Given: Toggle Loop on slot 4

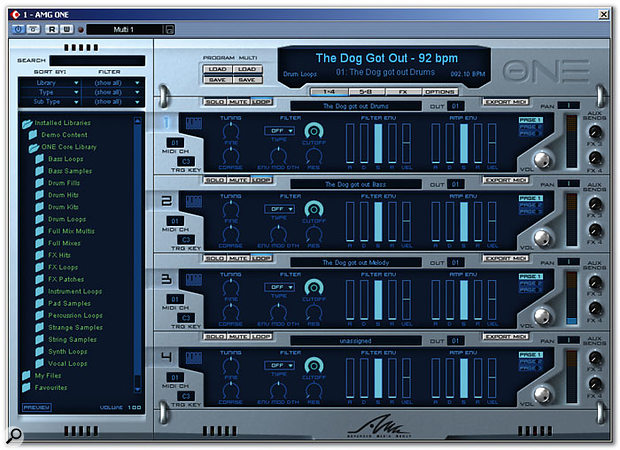Looking at the screenshot, I should click(x=261, y=337).
